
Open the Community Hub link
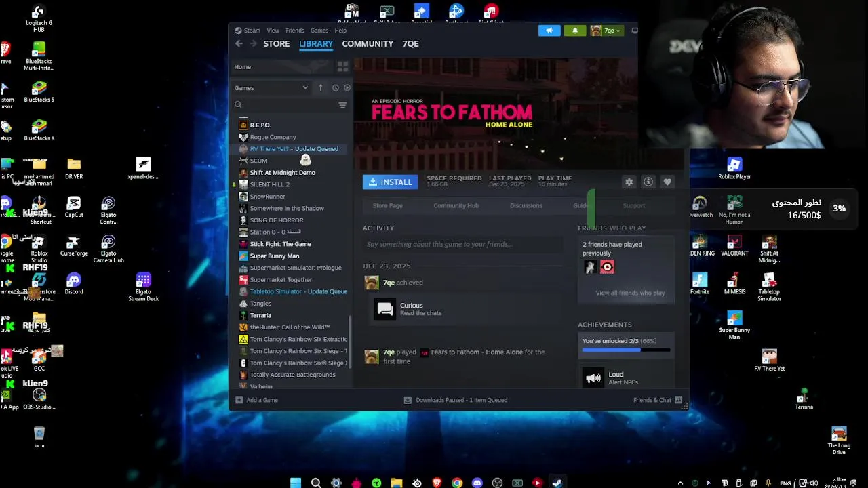coord(456,205)
